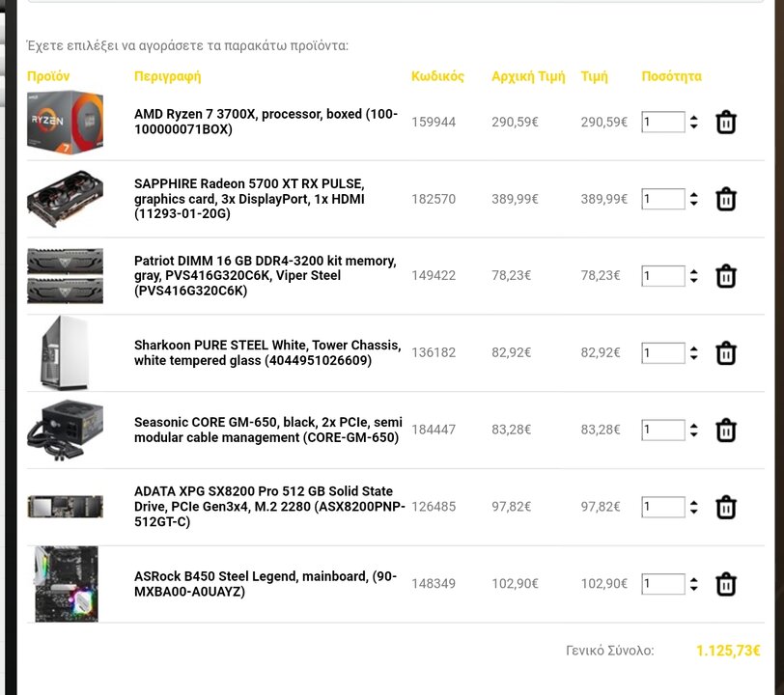Select product code 182570
This screenshot has height=695, width=784.
(x=434, y=199)
